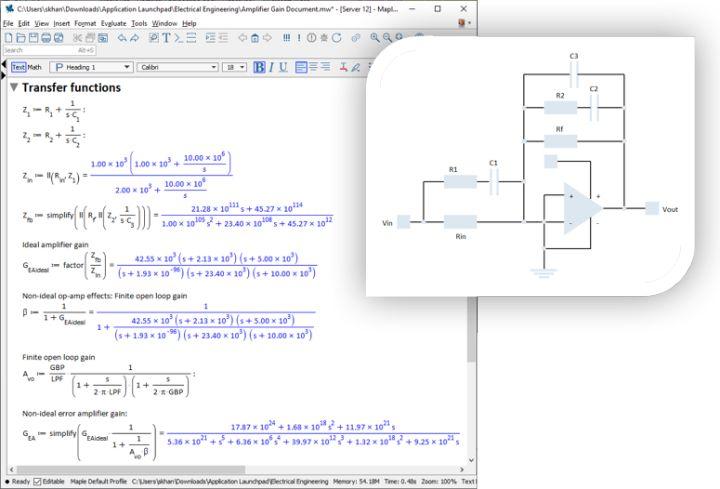Click the 'Ideal amplifier gain' text line
Viewport: 720px width, 489px height.
[56, 245]
